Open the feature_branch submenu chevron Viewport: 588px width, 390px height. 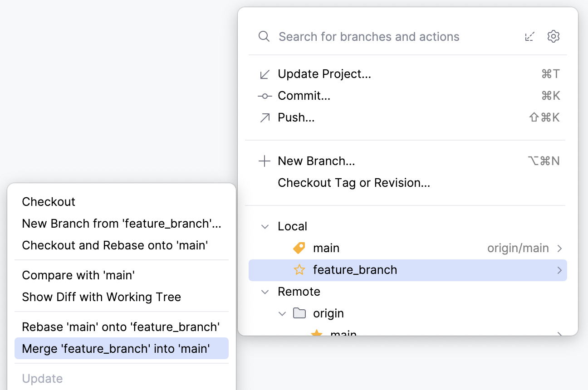tap(559, 269)
